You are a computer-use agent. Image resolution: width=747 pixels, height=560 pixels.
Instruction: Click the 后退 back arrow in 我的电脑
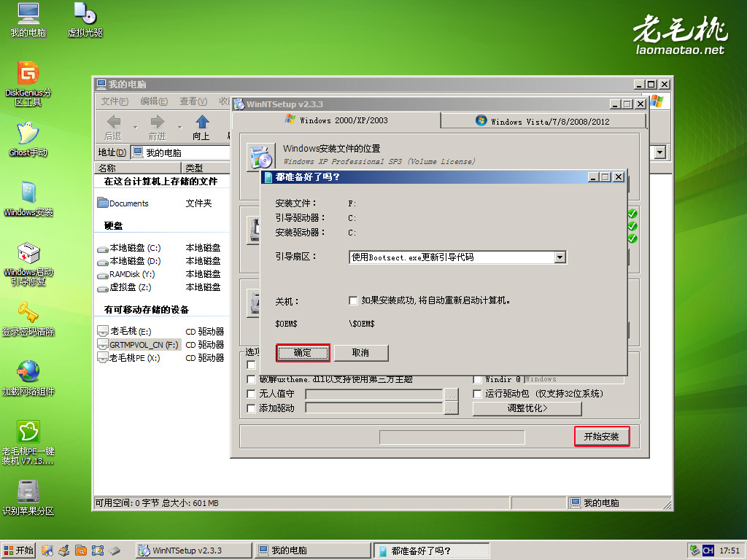[113, 128]
